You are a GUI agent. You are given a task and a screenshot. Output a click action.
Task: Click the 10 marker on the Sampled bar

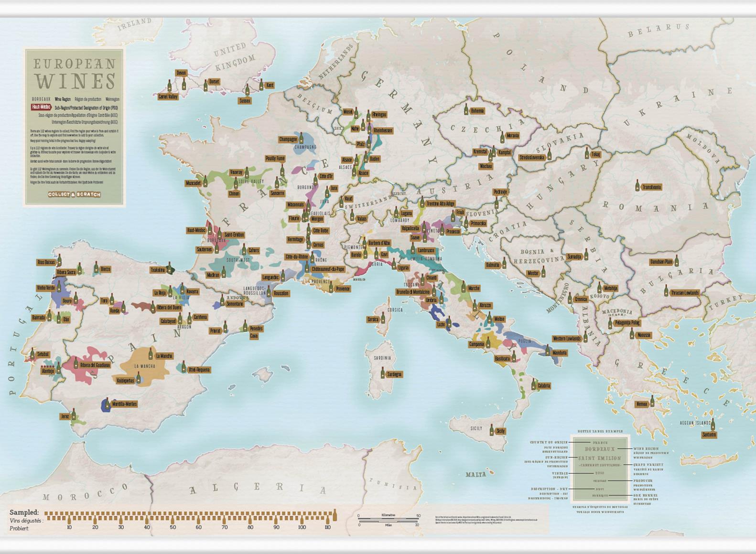(x=69, y=527)
